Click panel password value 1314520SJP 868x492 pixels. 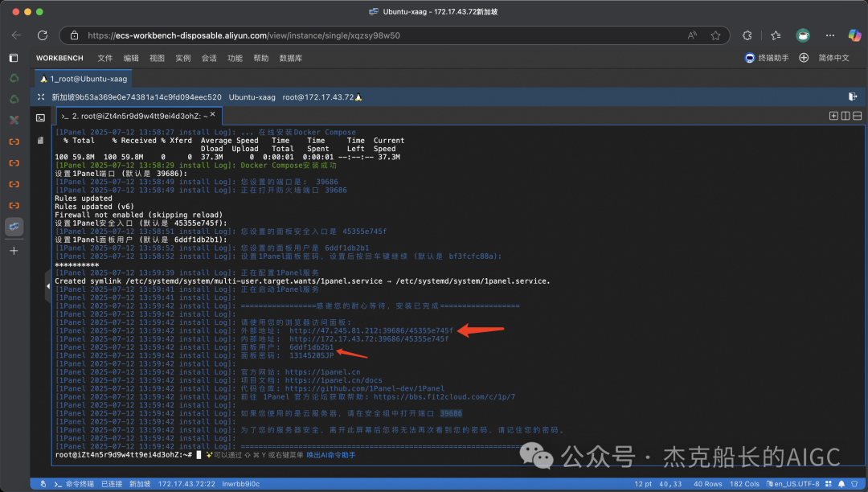(x=312, y=355)
